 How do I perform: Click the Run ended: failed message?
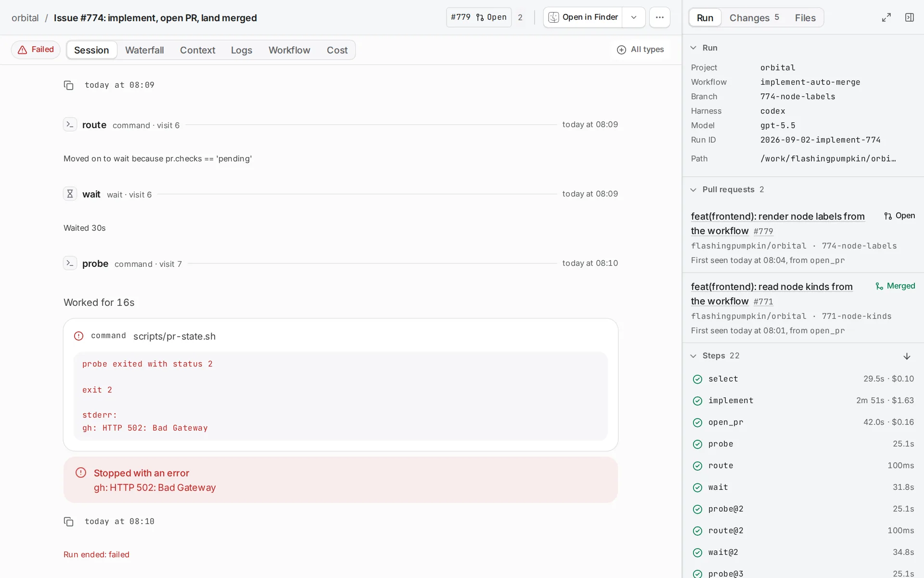(x=96, y=555)
